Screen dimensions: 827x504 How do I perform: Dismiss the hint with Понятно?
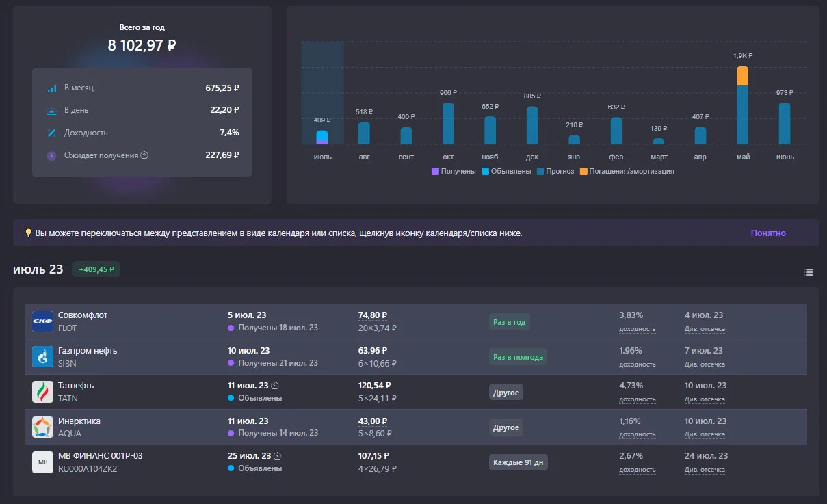[x=768, y=233]
